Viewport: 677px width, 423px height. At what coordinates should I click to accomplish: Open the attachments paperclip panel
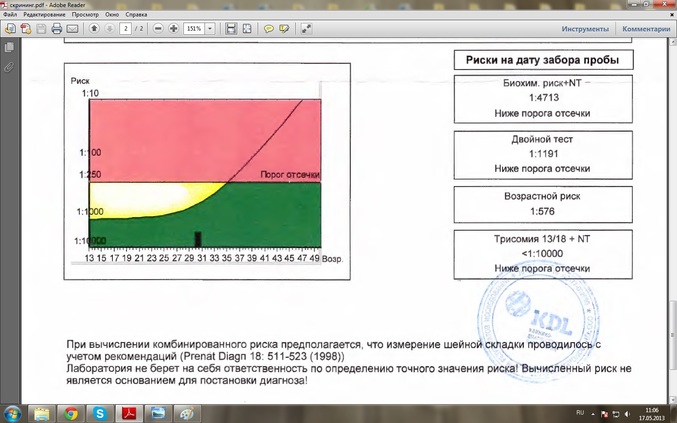coord(8,66)
